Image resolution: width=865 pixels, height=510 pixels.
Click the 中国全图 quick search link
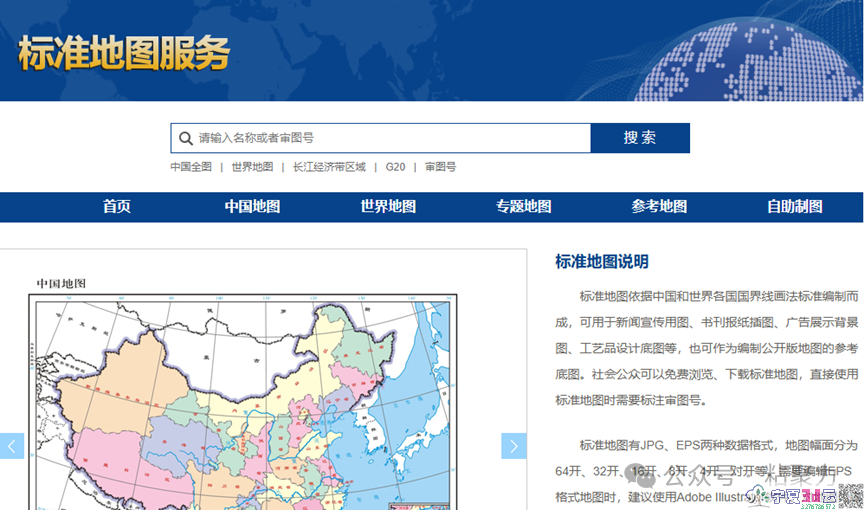[x=191, y=167]
